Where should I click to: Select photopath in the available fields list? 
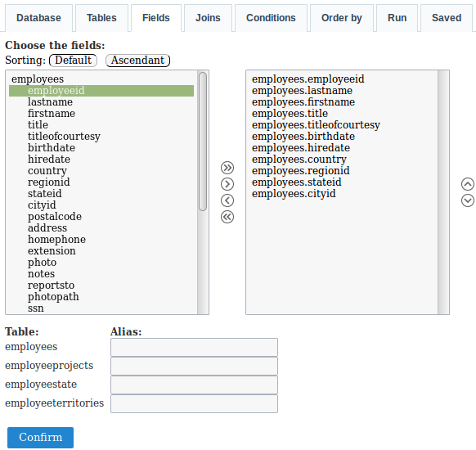101,297
